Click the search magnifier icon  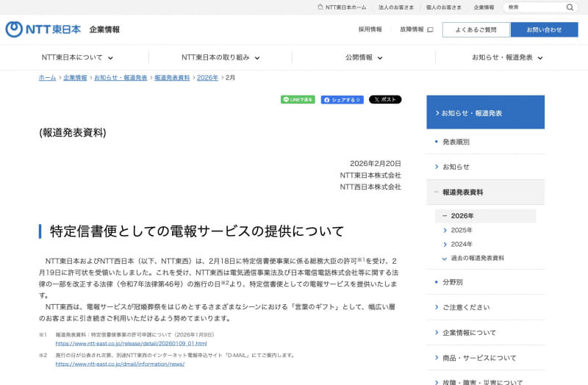[570, 7]
